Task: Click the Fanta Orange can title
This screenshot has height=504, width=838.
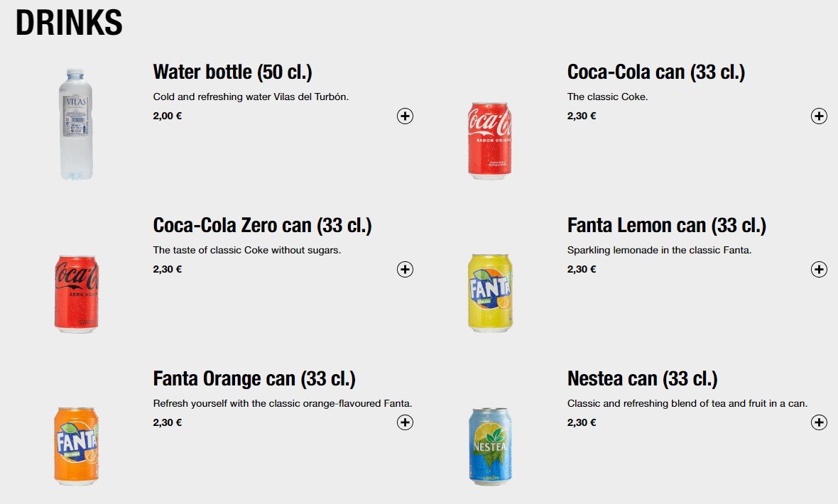Action: [254, 378]
